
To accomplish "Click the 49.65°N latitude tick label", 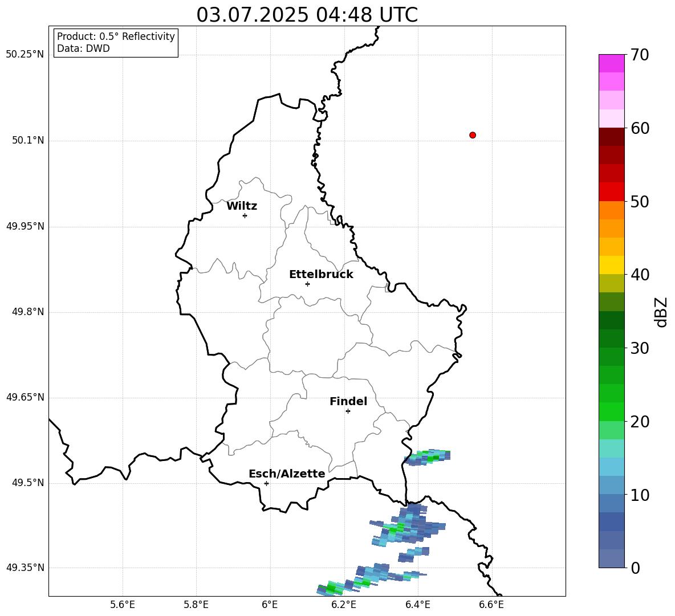I will (x=25, y=397).
